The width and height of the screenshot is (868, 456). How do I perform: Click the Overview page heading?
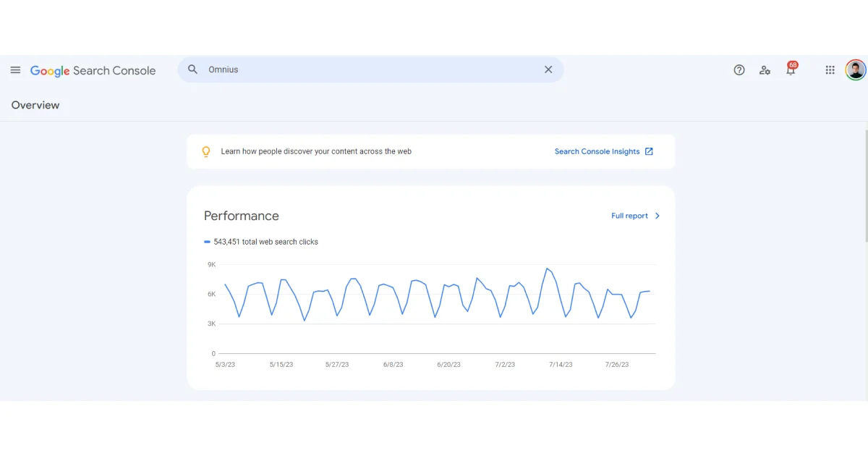click(x=35, y=105)
